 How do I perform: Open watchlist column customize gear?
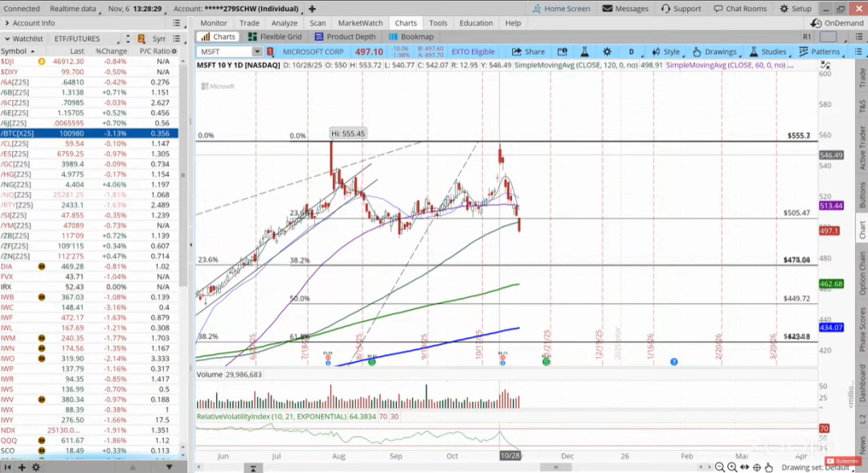pyautogui.click(x=174, y=51)
